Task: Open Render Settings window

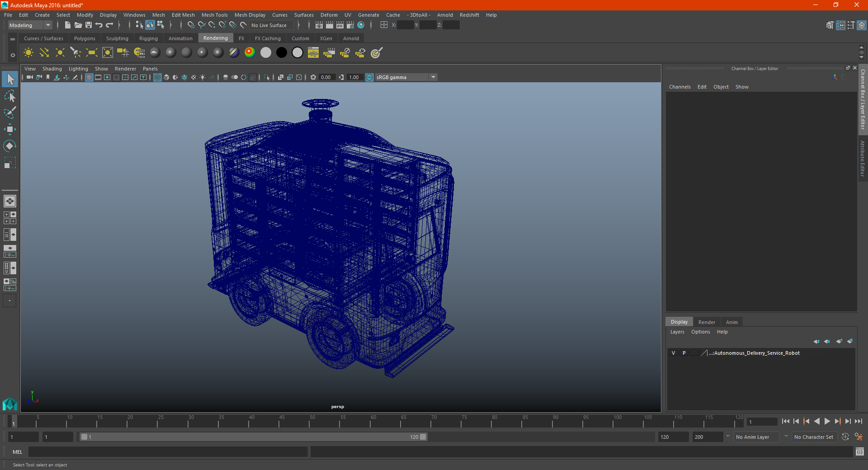Action: tap(350, 25)
